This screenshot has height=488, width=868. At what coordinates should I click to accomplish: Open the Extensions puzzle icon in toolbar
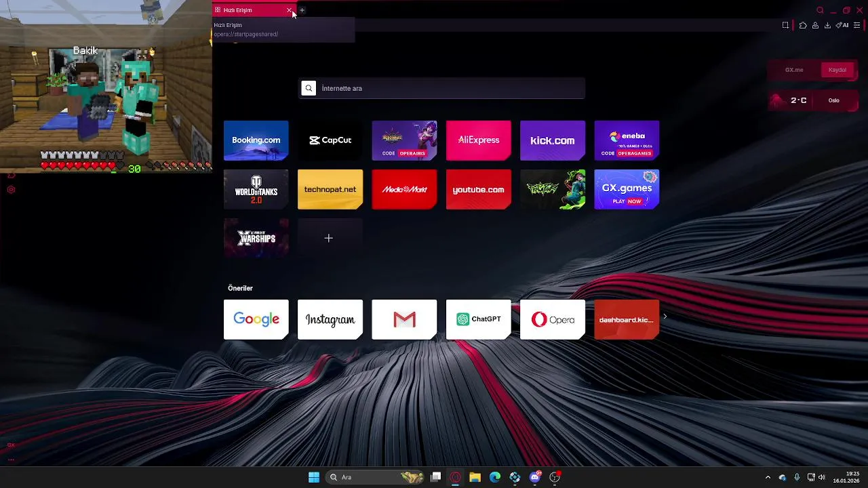tap(803, 25)
